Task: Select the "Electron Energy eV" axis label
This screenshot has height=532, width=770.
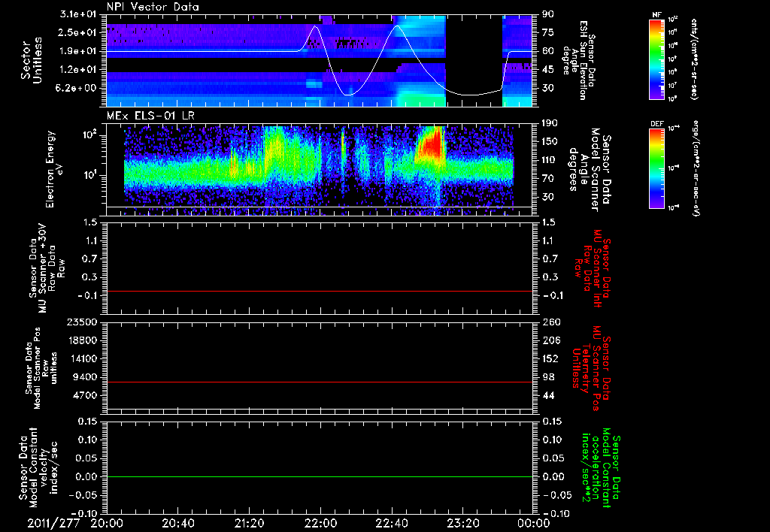Action: [x=53, y=169]
